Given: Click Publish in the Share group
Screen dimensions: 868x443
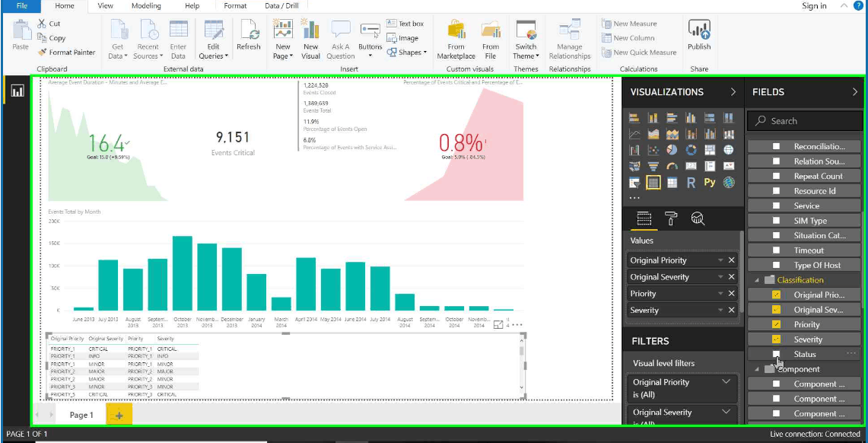Looking at the screenshot, I should pyautogui.click(x=699, y=35).
